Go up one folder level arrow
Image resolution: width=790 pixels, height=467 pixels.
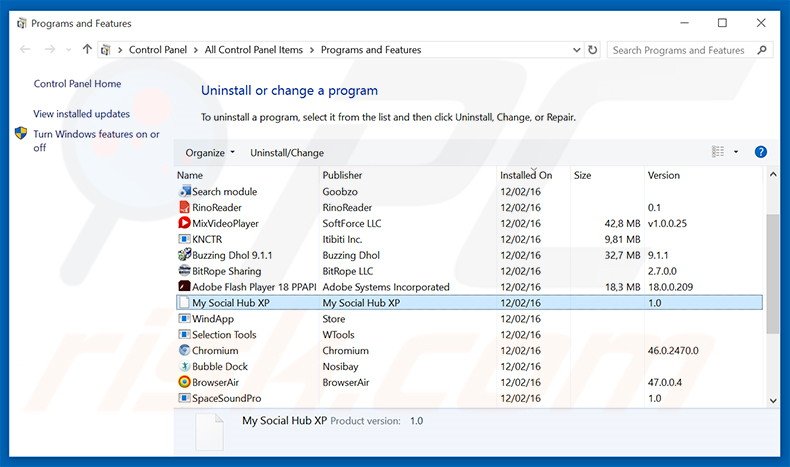click(x=87, y=50)
